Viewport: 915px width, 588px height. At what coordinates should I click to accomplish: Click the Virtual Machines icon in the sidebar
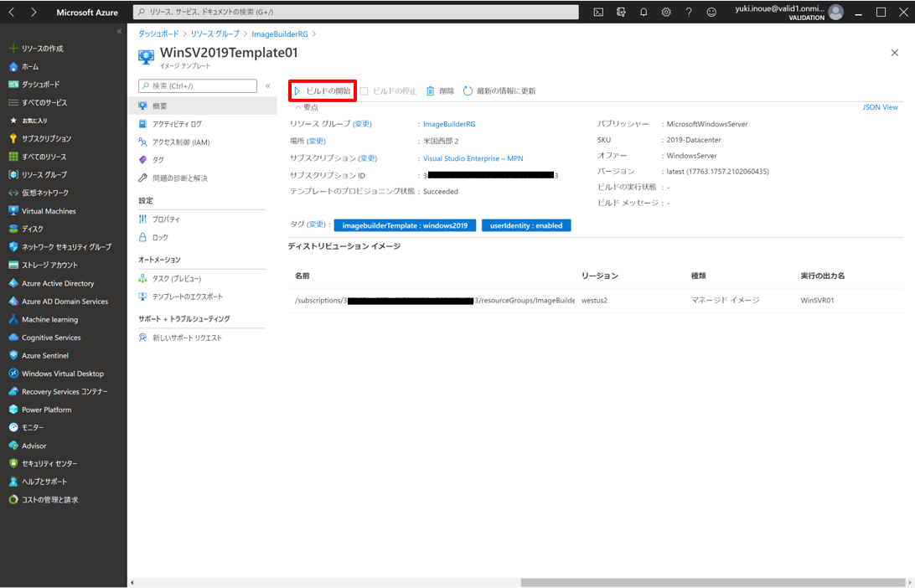tap(13, 211)
